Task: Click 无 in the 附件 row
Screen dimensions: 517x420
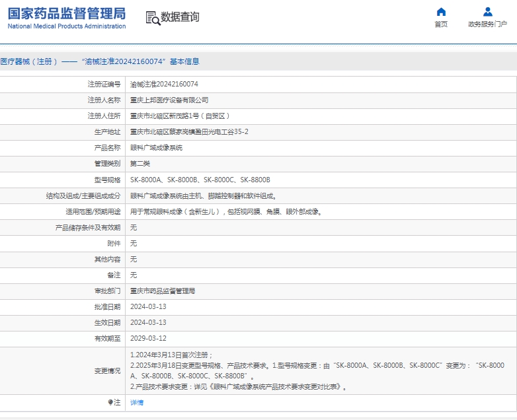Action: [134, 243]
